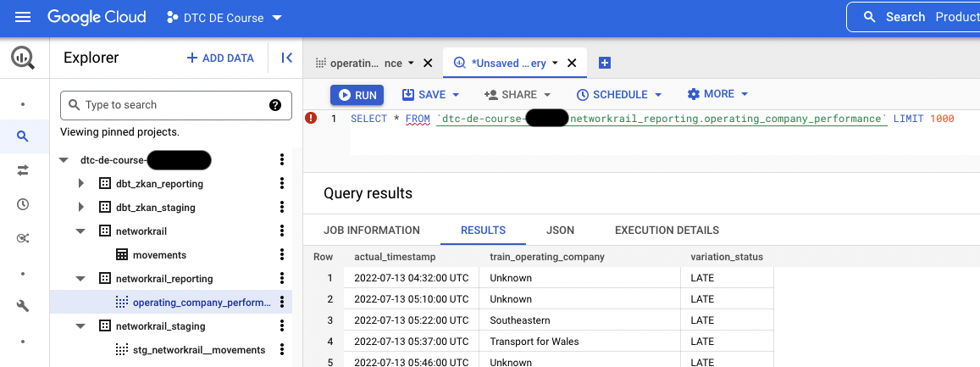Open actions menu for networkrail_staging
980x367 pixels.
tap(282, 326)
